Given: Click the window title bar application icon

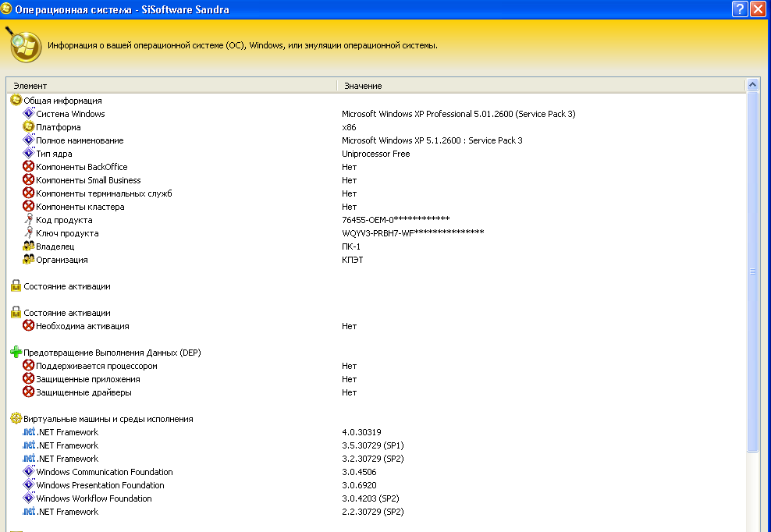Looking at the screenshot, I should click(x=6, y=9).
